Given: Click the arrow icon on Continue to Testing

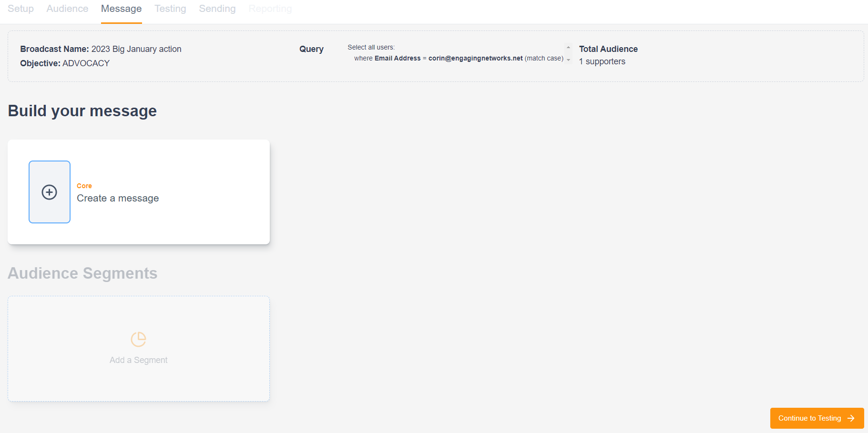Looking at the screenshot, I should click(x=851, y=418).
